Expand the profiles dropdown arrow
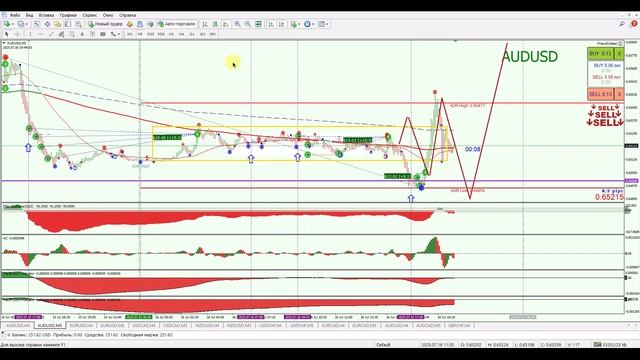This screenshot has height=360, width=640. [x=27, y=24]
